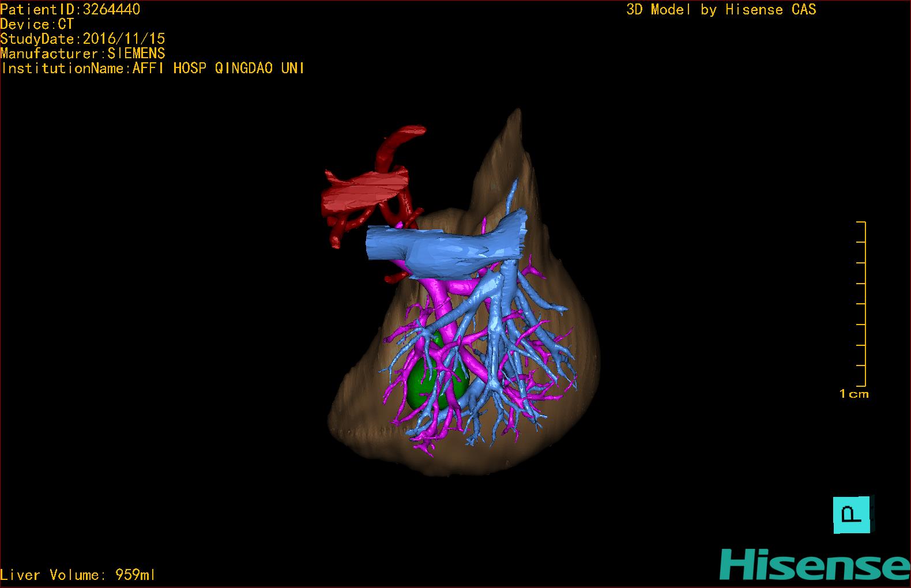Click the StudyDate:2016/11/15 text
Image resolution: width=911 pixels, height=588 pixels.
(82, 39)
